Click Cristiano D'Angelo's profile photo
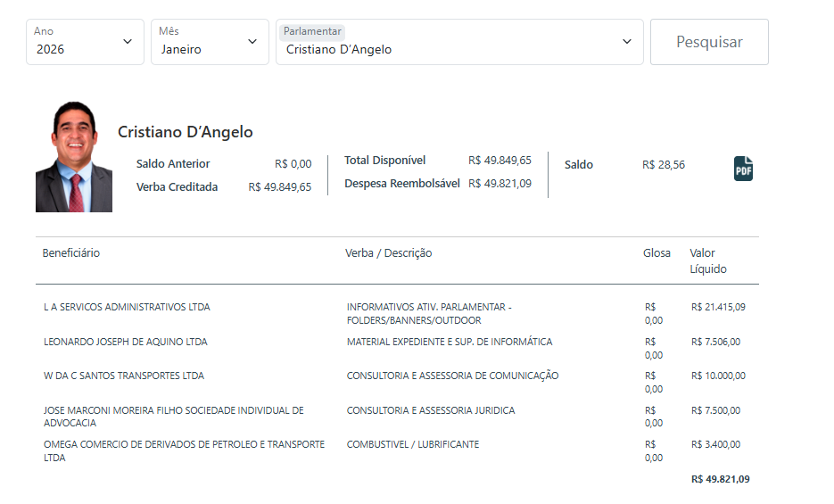Image resolution: width=834 pixels, height=504 pixels. tap(74, 156)
